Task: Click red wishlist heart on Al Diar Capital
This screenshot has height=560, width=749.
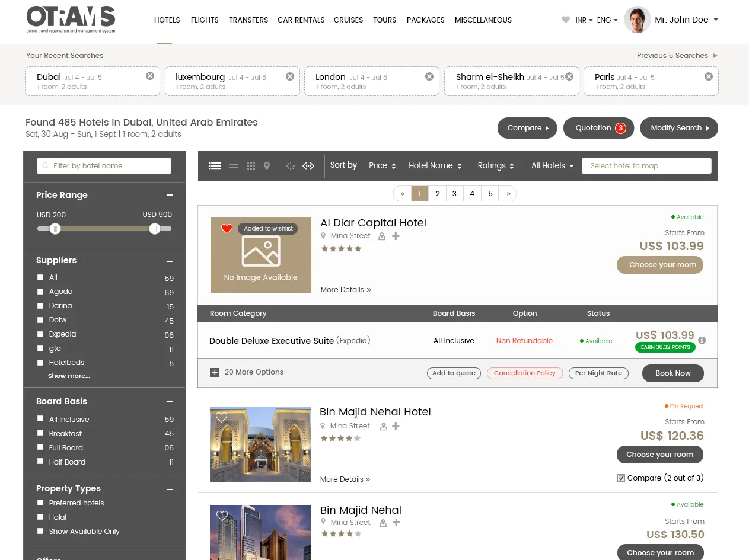Action: [x=227, y=229]
